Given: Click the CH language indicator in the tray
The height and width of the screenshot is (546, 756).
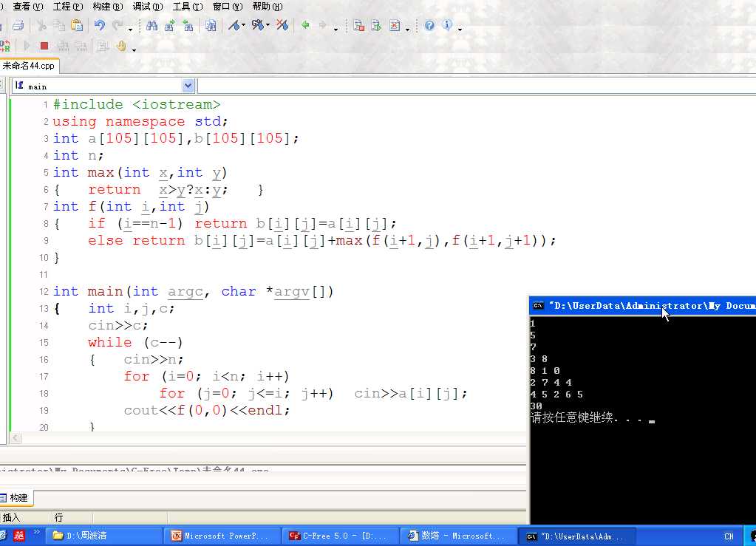Looking at the screenshot, I should tap(729, 536).
